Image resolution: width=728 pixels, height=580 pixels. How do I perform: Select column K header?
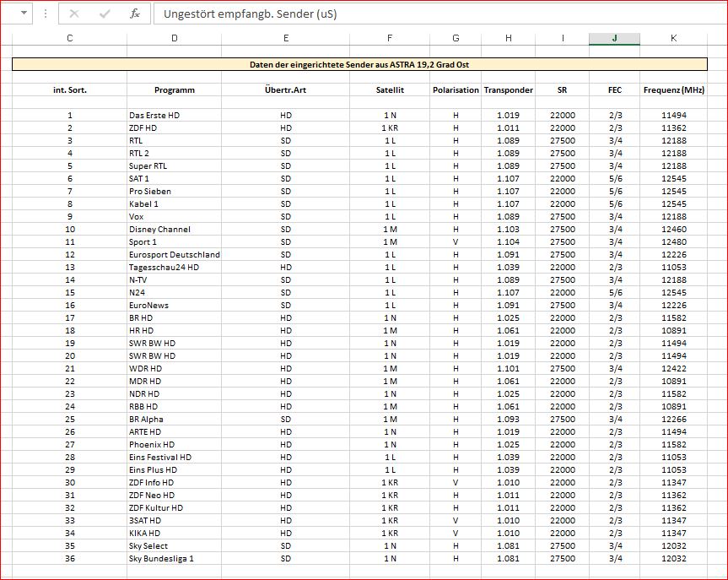673,38
